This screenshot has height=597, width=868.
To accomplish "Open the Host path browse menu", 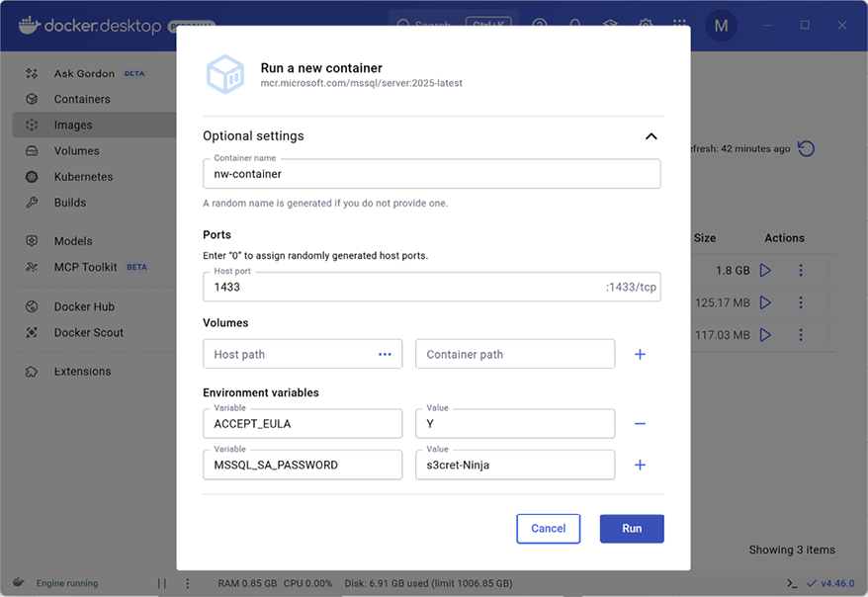I will (385, 353).
